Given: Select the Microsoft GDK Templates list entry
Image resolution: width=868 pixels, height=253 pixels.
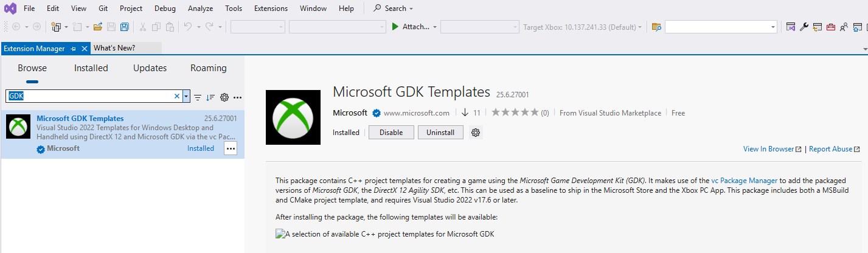Looking at the screenshot, I should (122, 134).
